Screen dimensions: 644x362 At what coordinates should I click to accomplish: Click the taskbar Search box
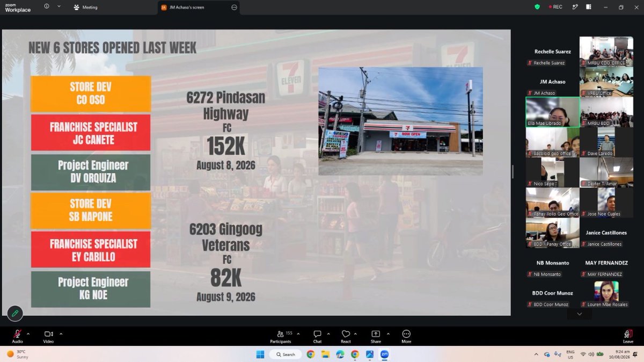pos(285,354)
